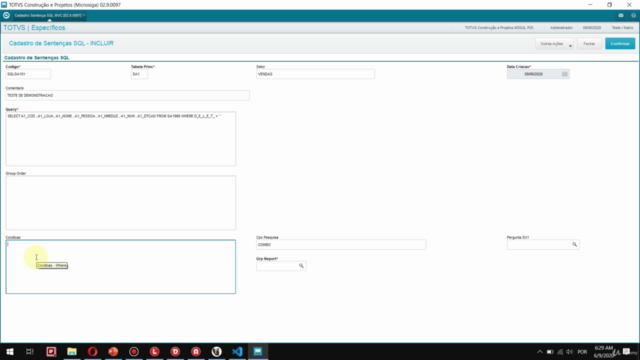The height and width of the screenshot is (360, 640).
Task: Show hidden system tray icons
Action: tap(540, 352)
